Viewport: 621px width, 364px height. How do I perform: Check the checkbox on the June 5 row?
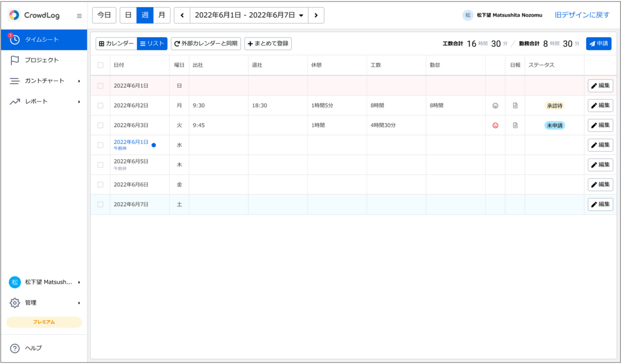[100, 164]
